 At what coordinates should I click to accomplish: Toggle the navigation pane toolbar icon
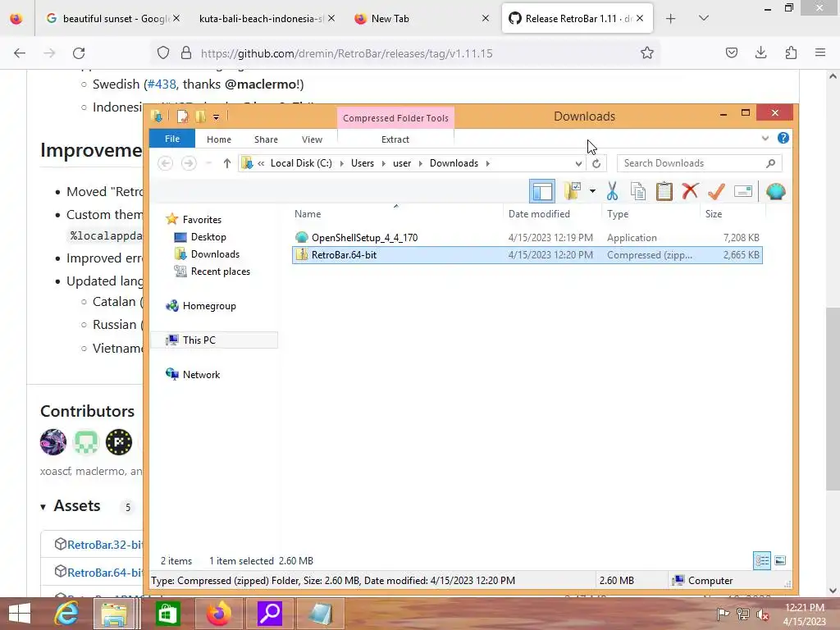click(542, 191)
